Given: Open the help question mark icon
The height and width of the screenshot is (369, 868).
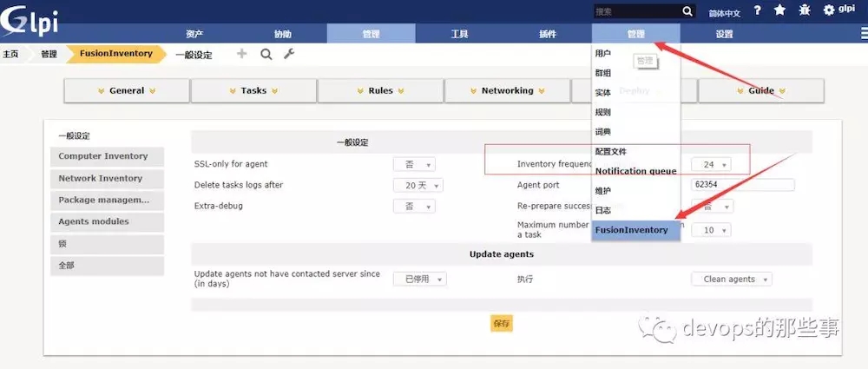Looking at the screenshot, I should 757,10.
